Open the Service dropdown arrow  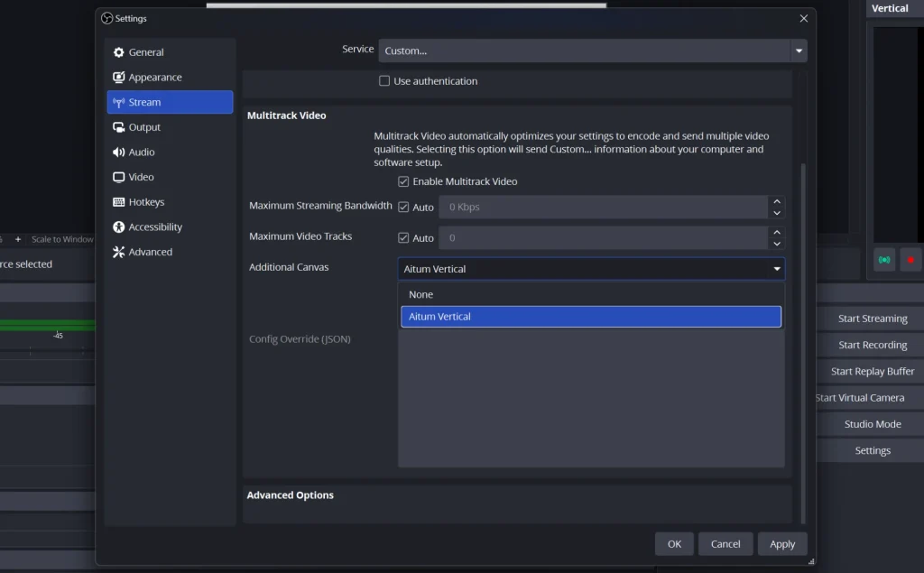point(799,51)
